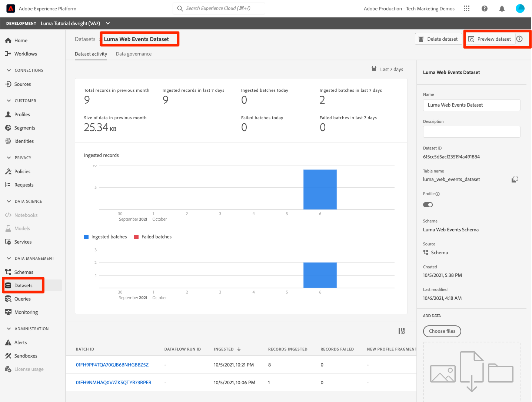532x402 pixels.
Task: Click the Queries icon in sidebar
Action: pos(8,299)
